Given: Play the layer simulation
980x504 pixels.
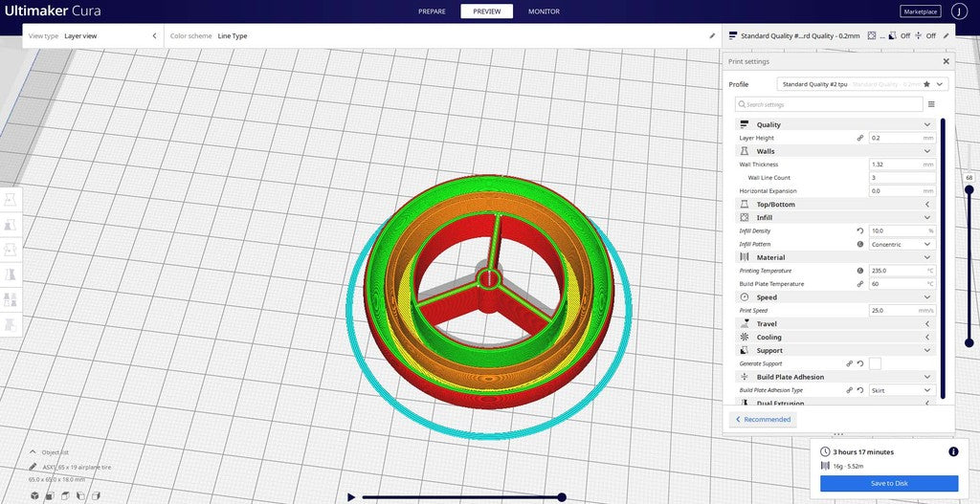Looking at the screenshot, I should coord(351,497).
